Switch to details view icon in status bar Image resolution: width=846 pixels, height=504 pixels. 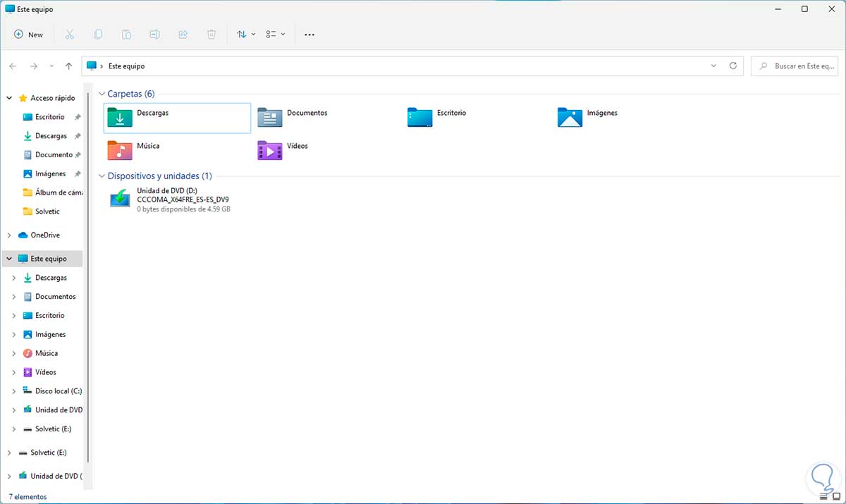pyautogui.click(x=823, y=497)
